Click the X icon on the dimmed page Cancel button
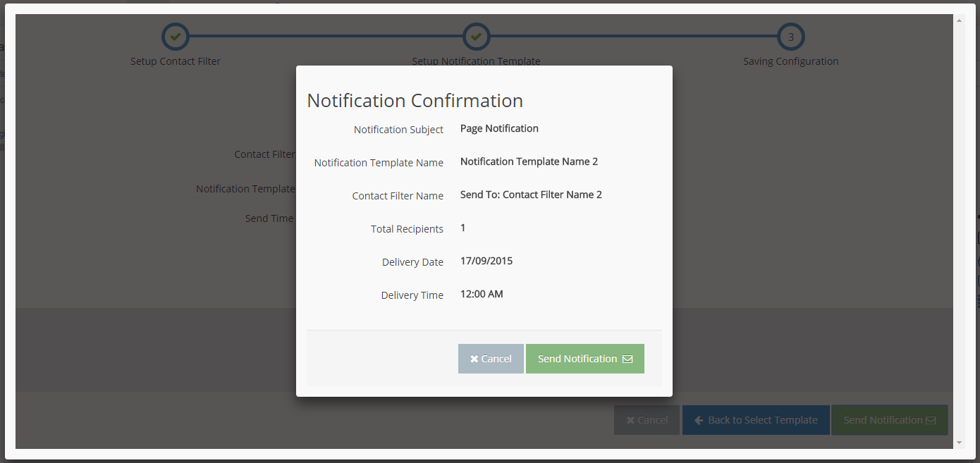The image size is (980, 463). (630, 420)
